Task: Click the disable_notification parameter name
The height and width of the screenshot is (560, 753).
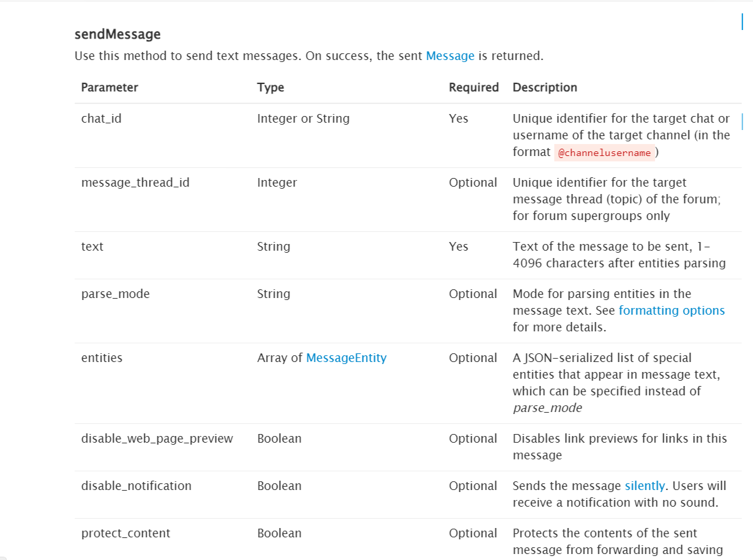Action: point(136,486)
